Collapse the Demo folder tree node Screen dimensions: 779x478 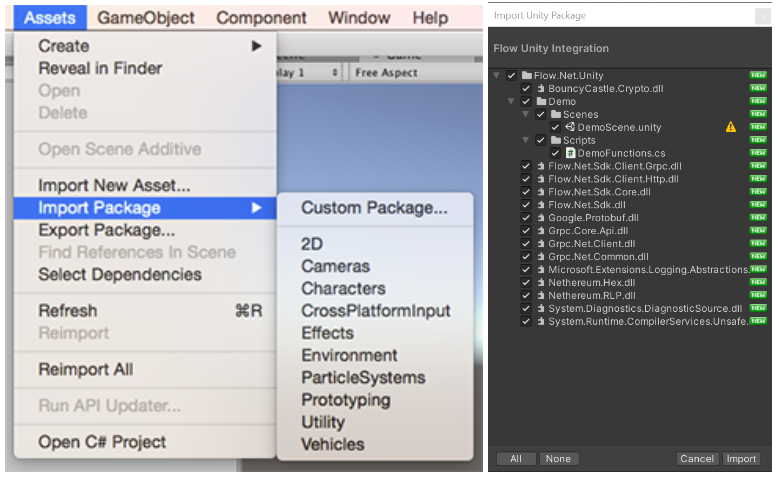click(511, 101)
